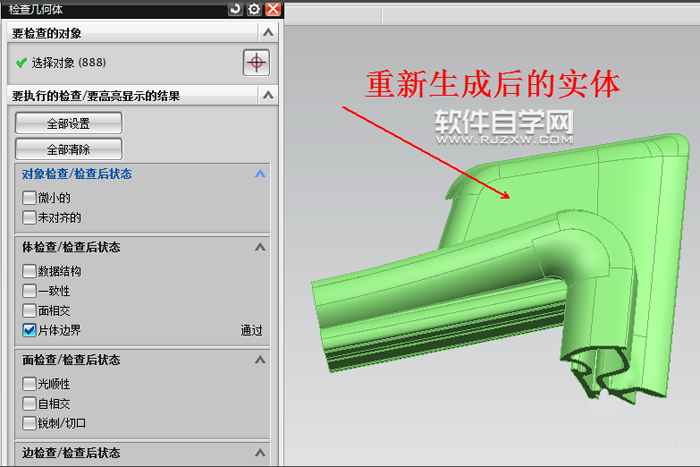Open the gear settings icon in title bar
This screenshot has height=467, width=700.
[254, 8]
